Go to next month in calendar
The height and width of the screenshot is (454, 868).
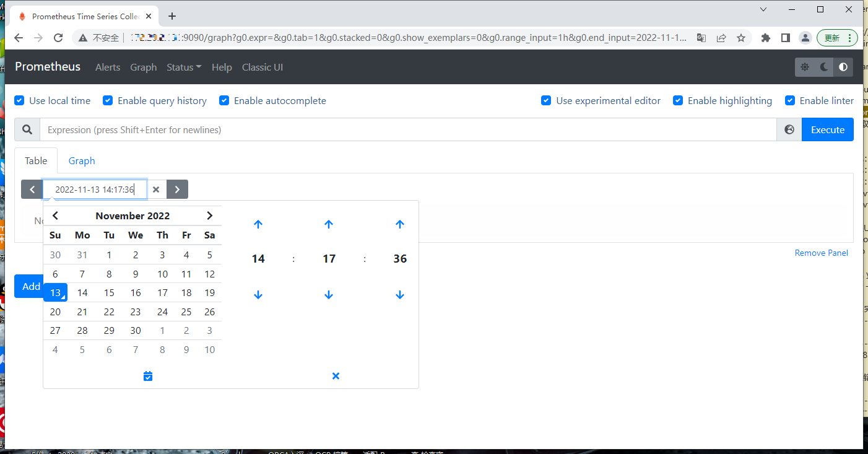(x=209, y=216)
